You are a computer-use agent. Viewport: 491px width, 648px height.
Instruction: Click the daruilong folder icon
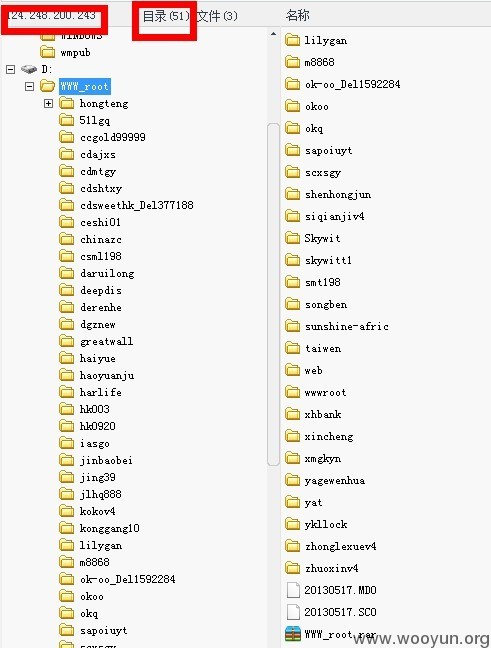(67, 273)
